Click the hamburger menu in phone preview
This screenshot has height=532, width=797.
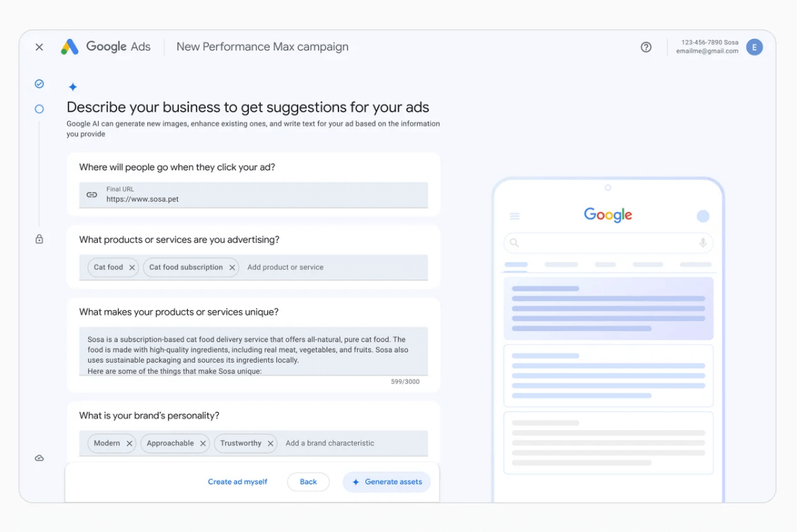515,216
